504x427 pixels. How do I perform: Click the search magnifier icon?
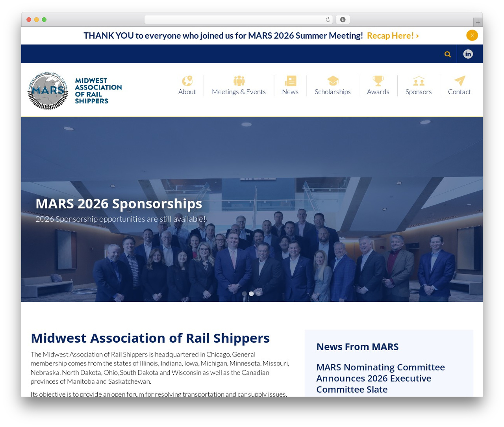pyautogui.click(x=447, y=54)
